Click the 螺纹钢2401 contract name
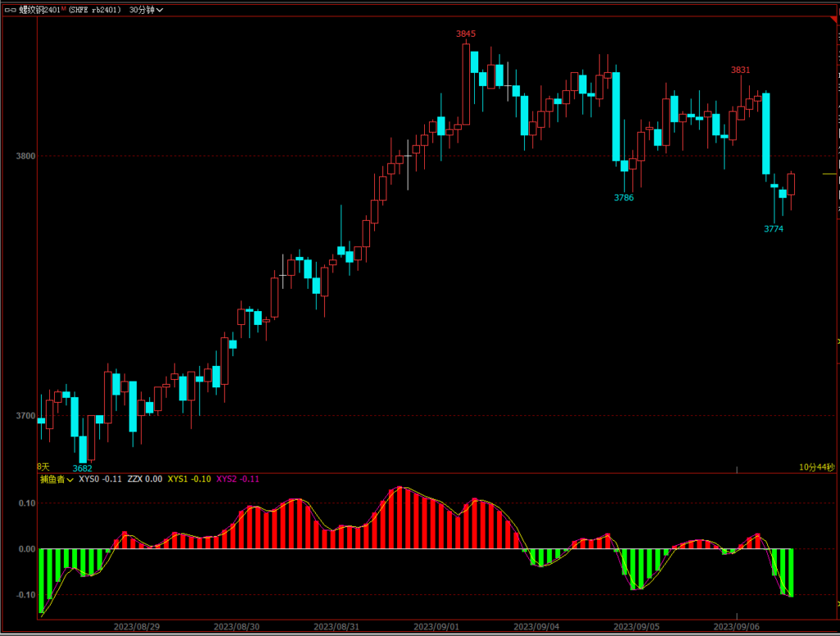This screenshot has width=840, height=636. (x=39, y=10)
